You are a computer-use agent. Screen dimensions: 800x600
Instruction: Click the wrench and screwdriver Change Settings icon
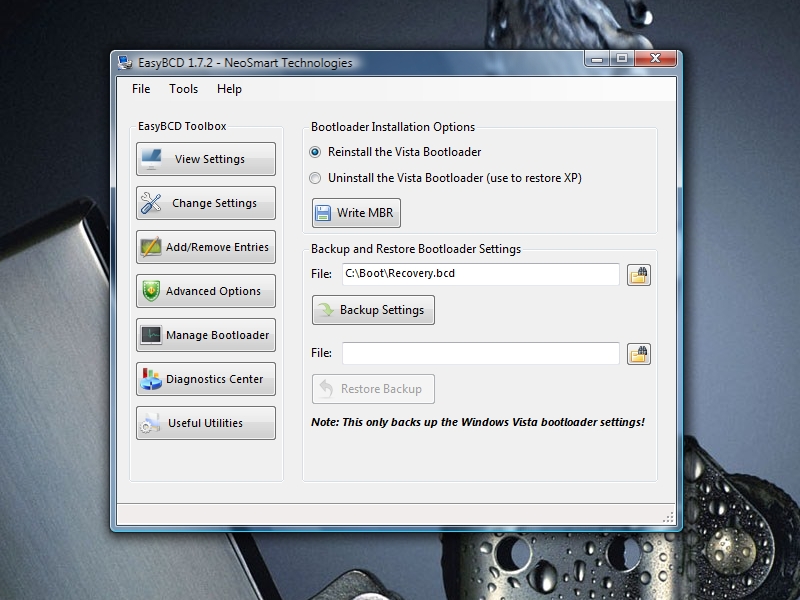(x=151, y=203)
